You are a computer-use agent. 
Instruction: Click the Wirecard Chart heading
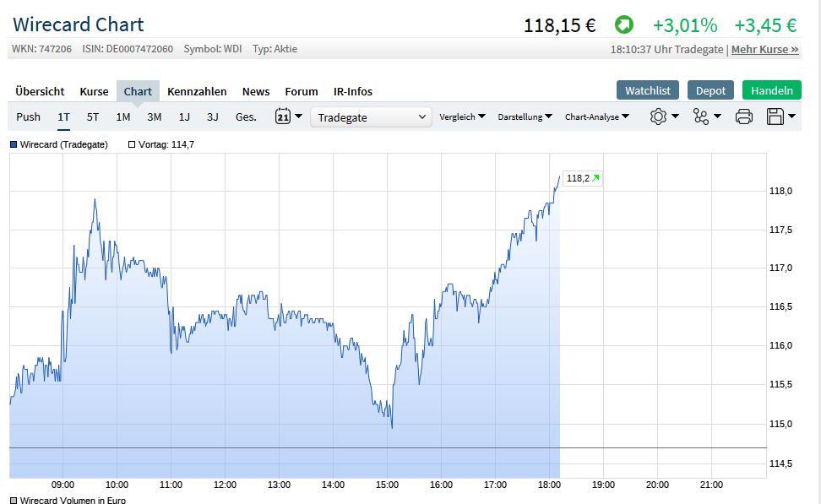(x=78, y=24)
